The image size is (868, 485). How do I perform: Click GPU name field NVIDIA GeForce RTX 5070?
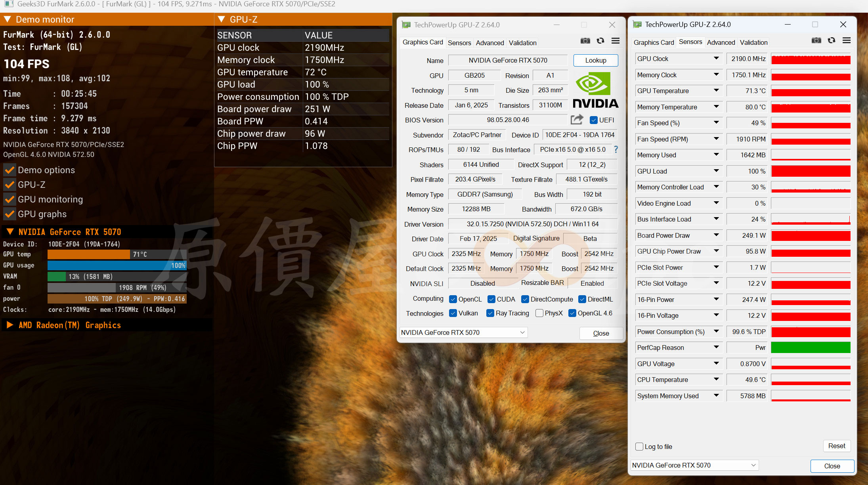508,60
